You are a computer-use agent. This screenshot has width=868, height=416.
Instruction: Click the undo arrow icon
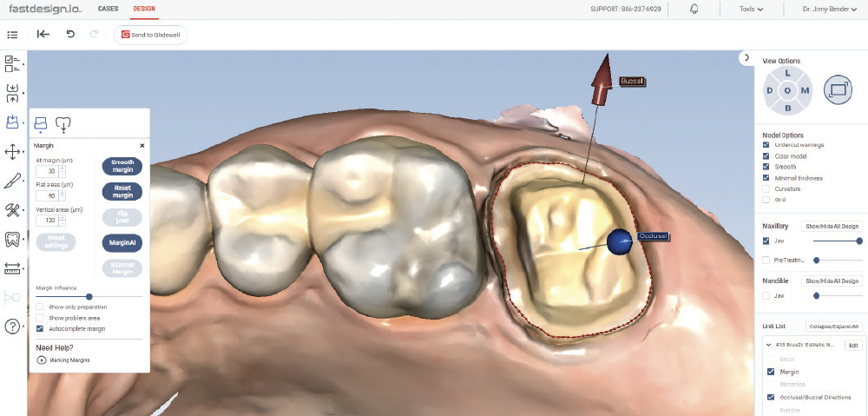click(70, 34)
